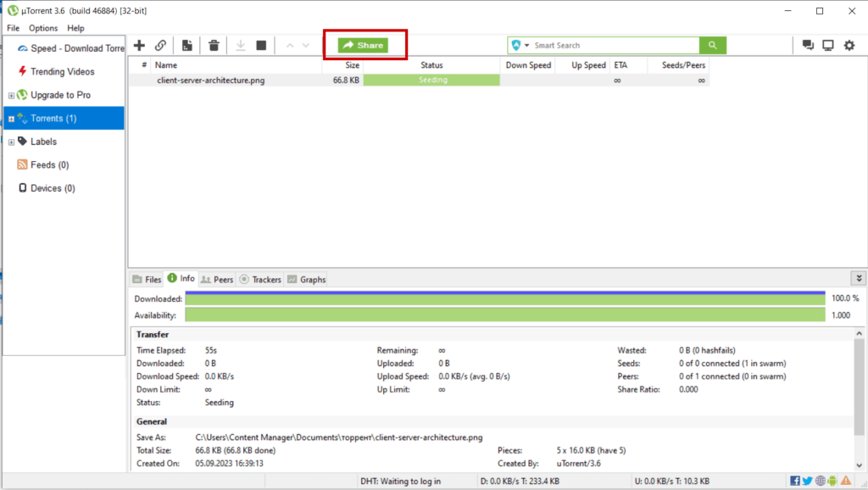The image size is (868, 490).
Task: Expand the Labels tree node
Action: click(11, 142)
